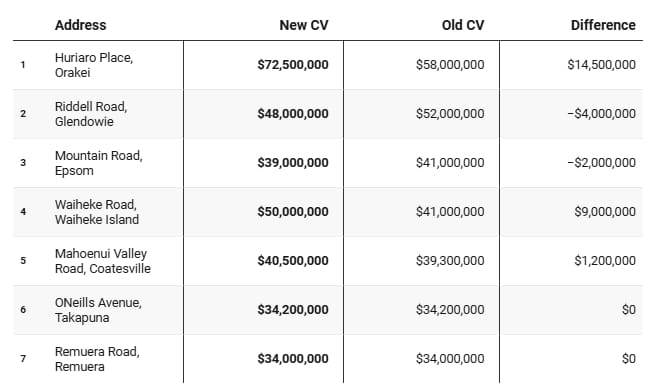The width and height of the screenshot is (652, 389).
Task: Click the $14,500,000 difference value
Action: [601, 65]
